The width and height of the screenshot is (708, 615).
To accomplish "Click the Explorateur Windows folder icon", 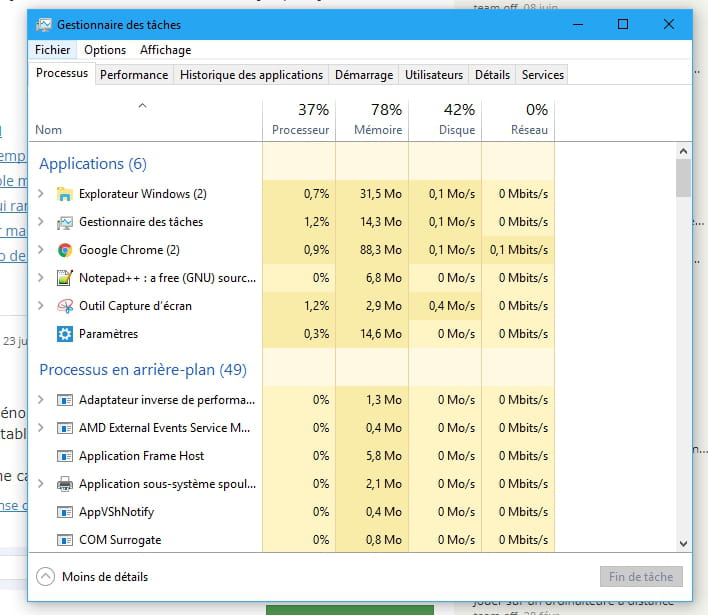I will coord(65,194).
